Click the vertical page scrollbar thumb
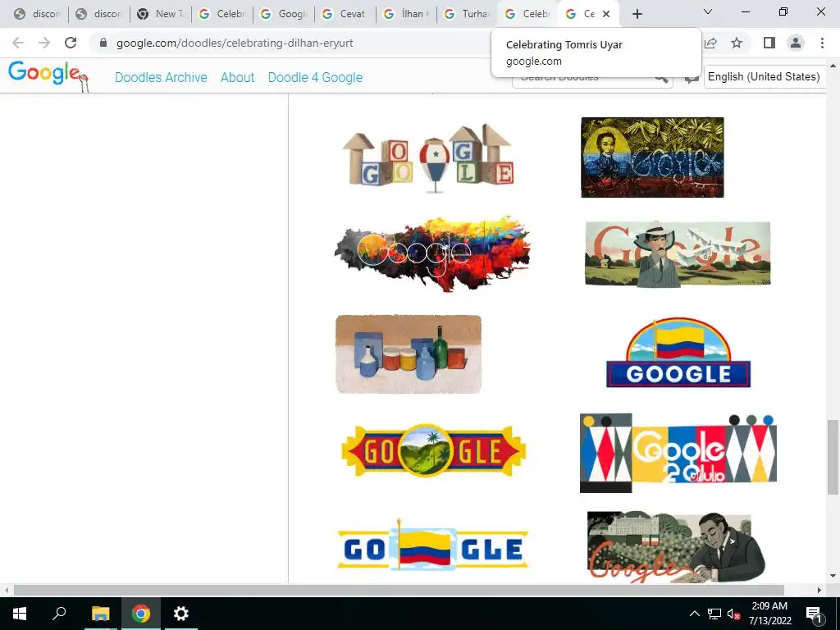This screenshot has height=630, width=840. click(x=833, y=457)
